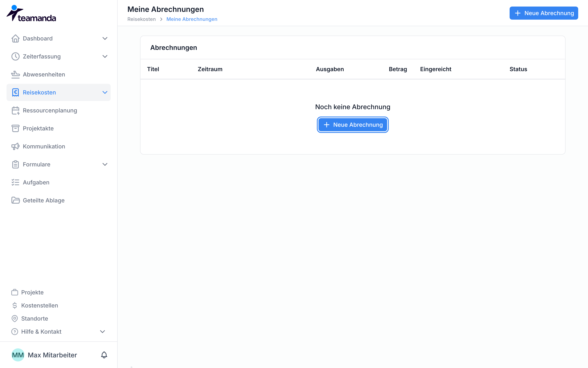The height and width of the screenshot is (368, 588).
Task: Click the Standorte location pin icon
Action: (14, 319)
